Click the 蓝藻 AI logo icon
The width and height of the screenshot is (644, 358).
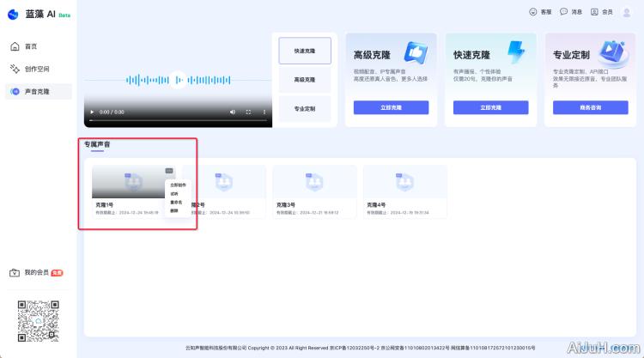point(13,14)
